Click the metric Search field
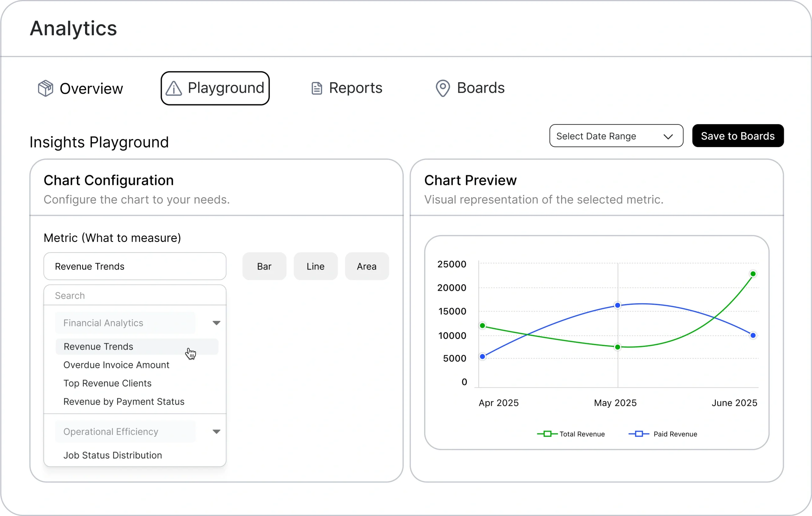Screen dimensions: 812x516 [135, 296]
